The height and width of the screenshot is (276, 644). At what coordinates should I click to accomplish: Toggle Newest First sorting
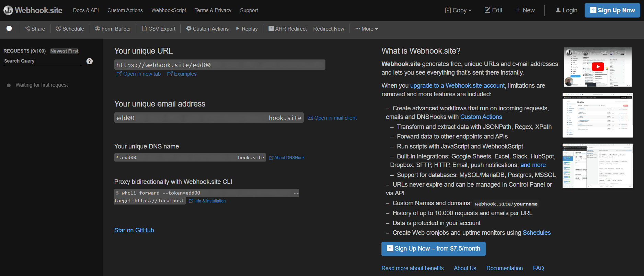[x=65, y=51]
